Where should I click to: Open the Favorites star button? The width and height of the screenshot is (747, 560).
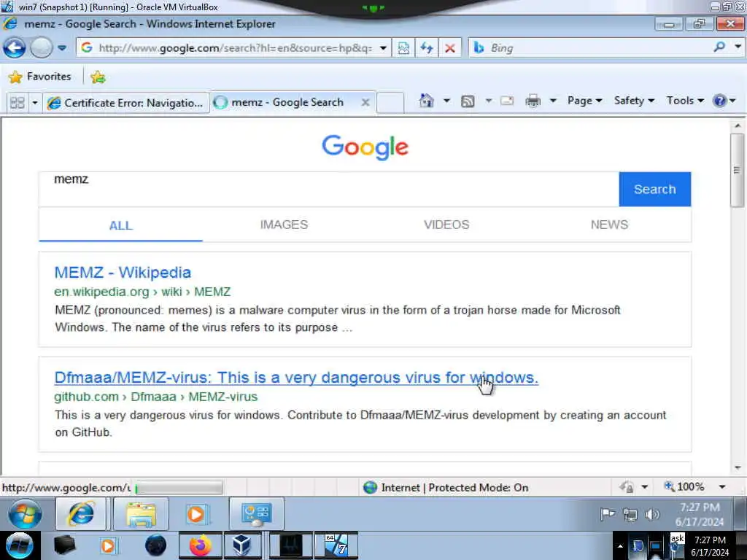40,77
